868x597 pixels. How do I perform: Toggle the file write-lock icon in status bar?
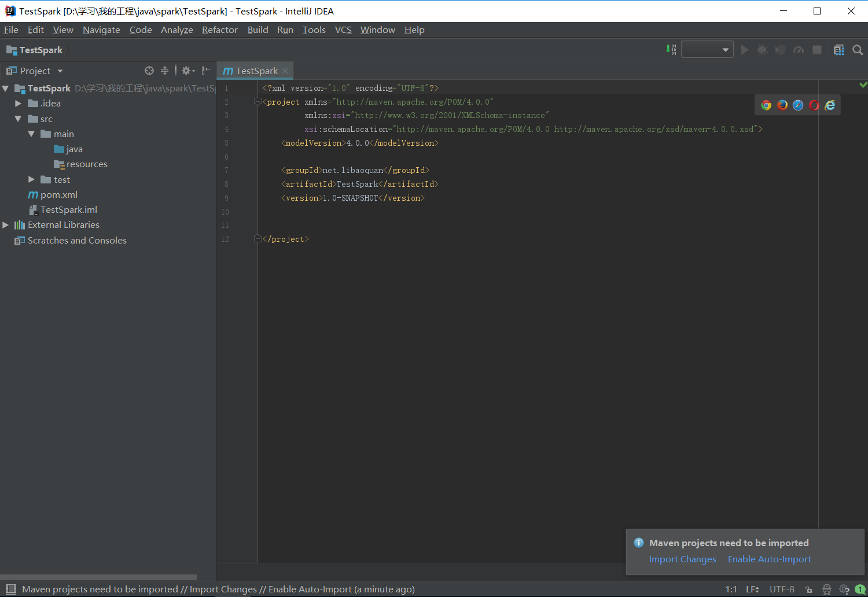809,589
